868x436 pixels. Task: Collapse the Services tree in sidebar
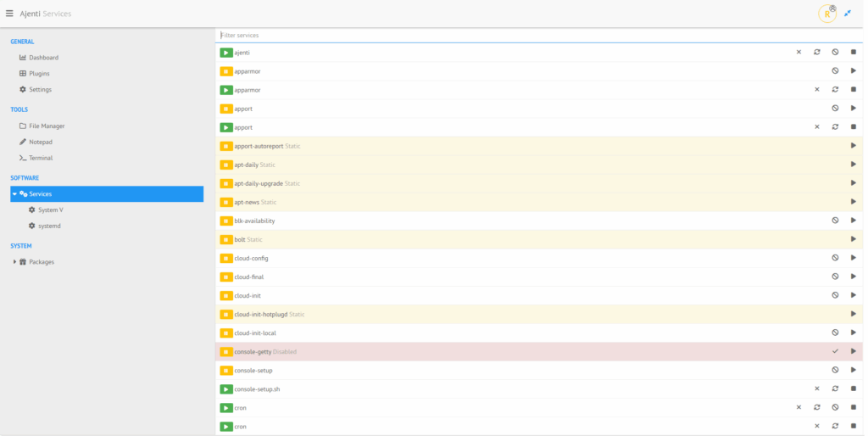pyautogui.click(x=14, y=194)
